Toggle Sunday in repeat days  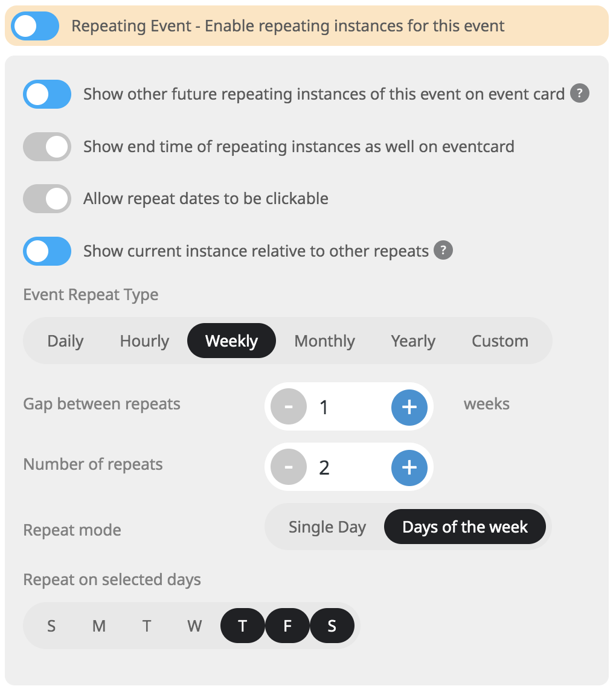pos(51,626)
